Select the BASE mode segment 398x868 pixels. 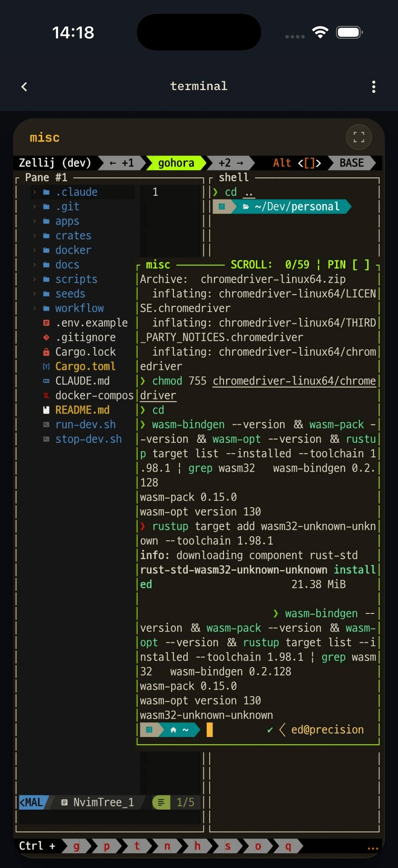[x=352, y=163]
